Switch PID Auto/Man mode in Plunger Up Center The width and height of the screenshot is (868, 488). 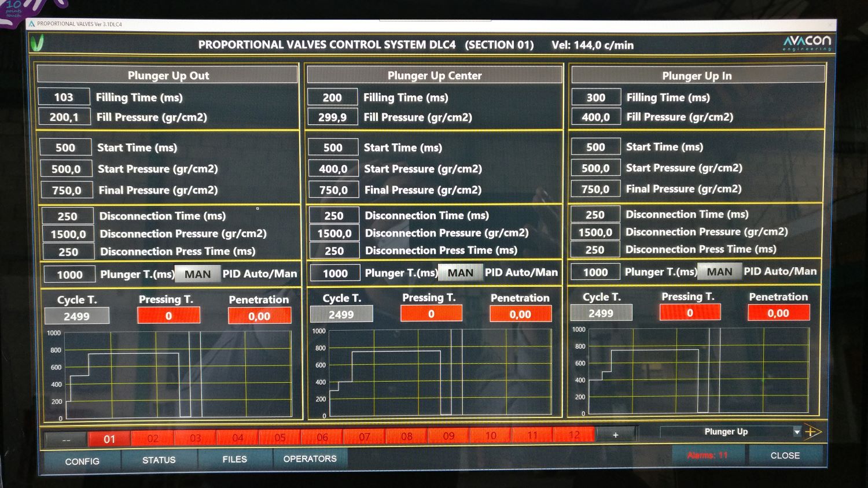[460, 272]
